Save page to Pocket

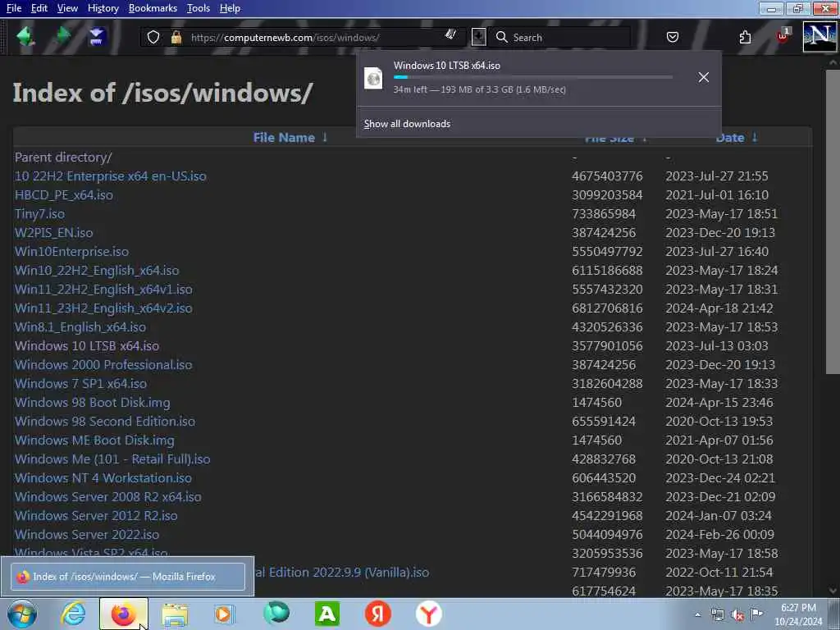click(x=673, y=37)
